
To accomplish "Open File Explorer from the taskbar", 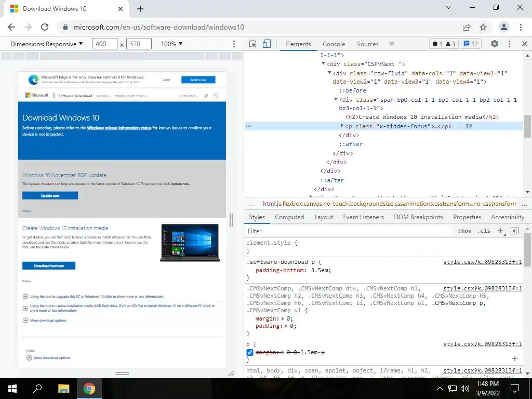I will coord(63,389).
